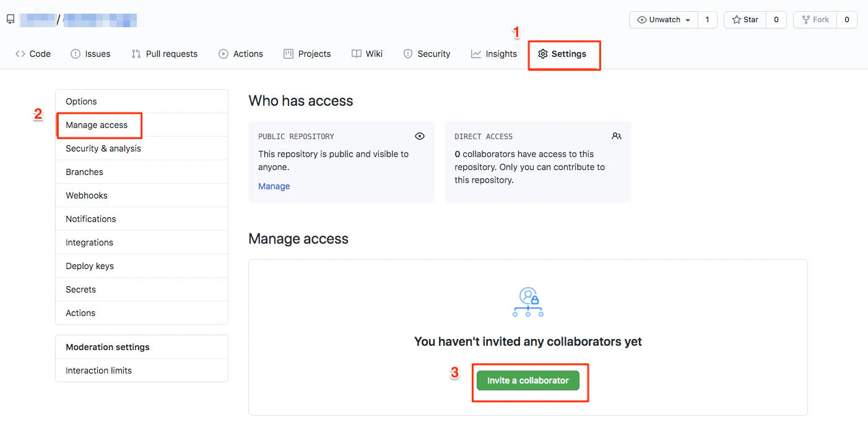Click the graph icon next to Insights
Screen dimensions: 868x433
tap(476, 54)
